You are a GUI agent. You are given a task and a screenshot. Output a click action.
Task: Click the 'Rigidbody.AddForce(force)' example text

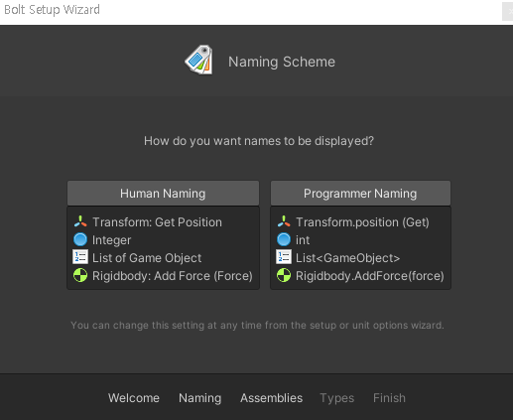point(370,276)
